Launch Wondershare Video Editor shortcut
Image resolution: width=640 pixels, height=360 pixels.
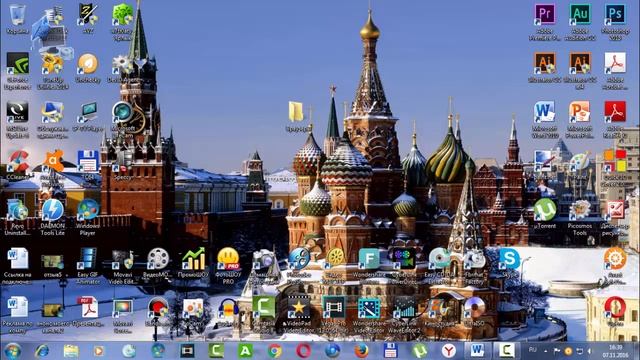[369, 313]
